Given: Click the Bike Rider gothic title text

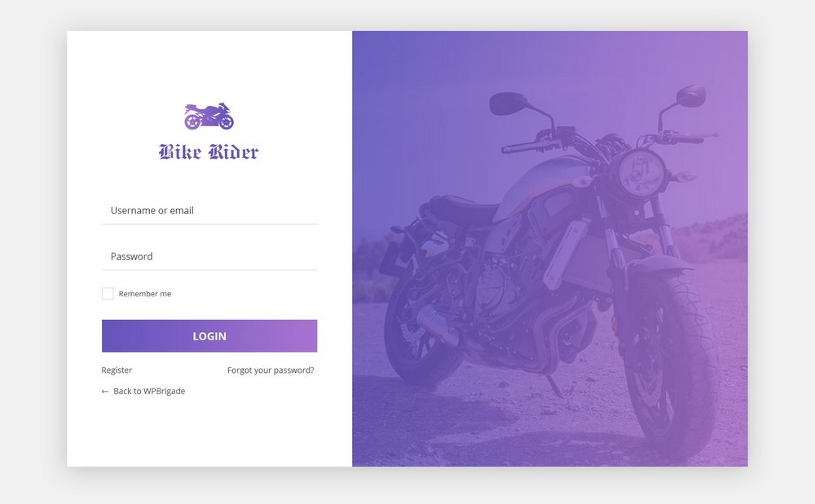Looking at the screenshot, I should coord(209,151).
